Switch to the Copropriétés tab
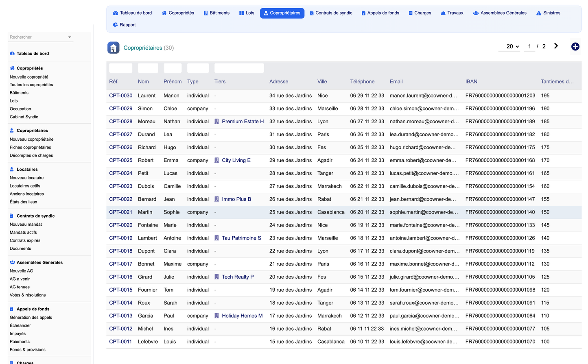This screenshot has width=588, height=364. 178,13
